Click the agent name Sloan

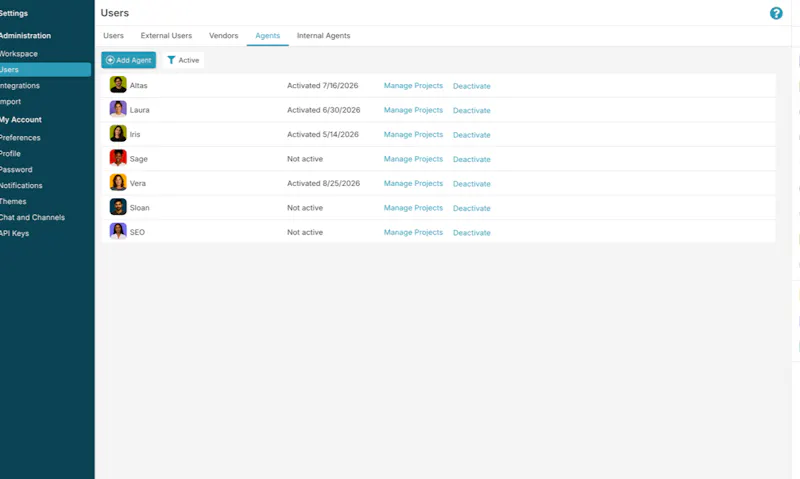click(x=139, y=208)
